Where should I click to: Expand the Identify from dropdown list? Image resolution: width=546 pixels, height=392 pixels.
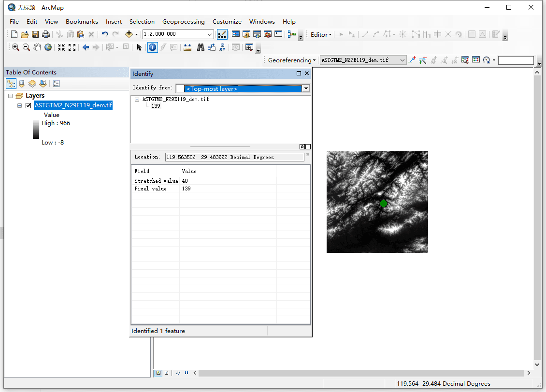coord(305,88)
